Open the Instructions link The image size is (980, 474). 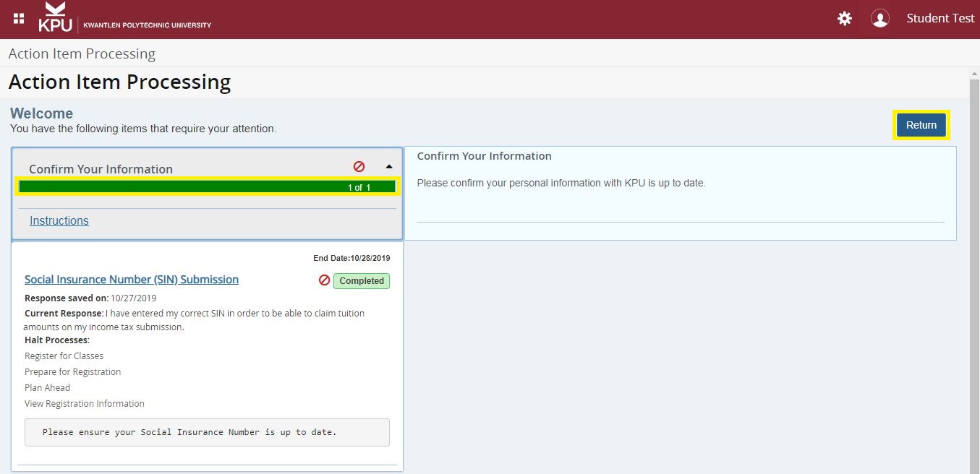[x=59, y=221]
